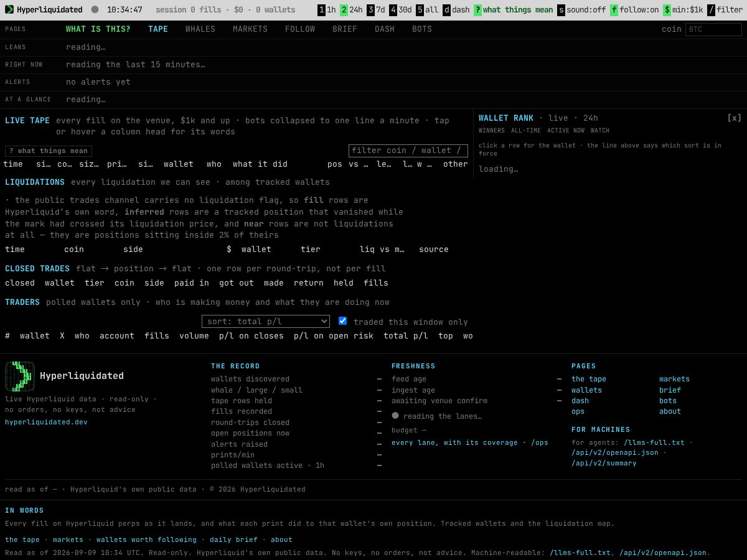747x560 pixels.
Task: Select ACTIVE NOW in Wallet Rank
Action: [x=566, y=131]
